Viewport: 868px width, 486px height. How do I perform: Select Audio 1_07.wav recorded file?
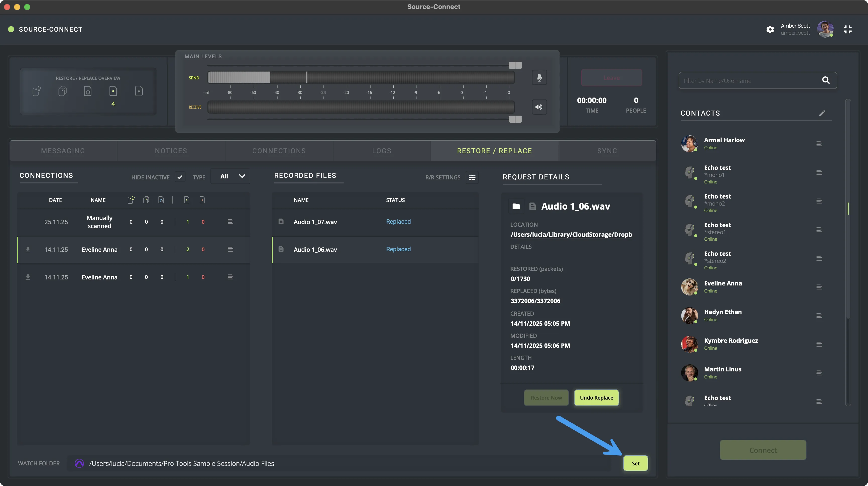(x=375, y=222)
